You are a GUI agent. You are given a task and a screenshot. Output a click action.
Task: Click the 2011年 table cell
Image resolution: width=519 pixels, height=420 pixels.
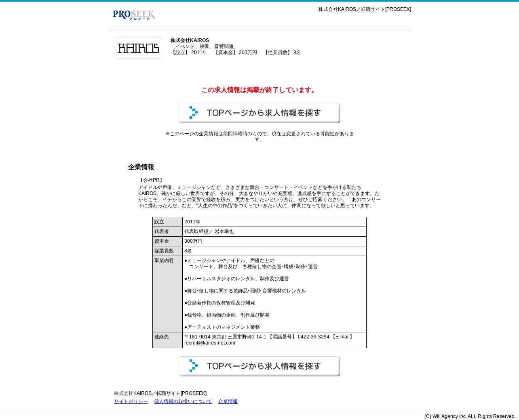coord(274,222)
